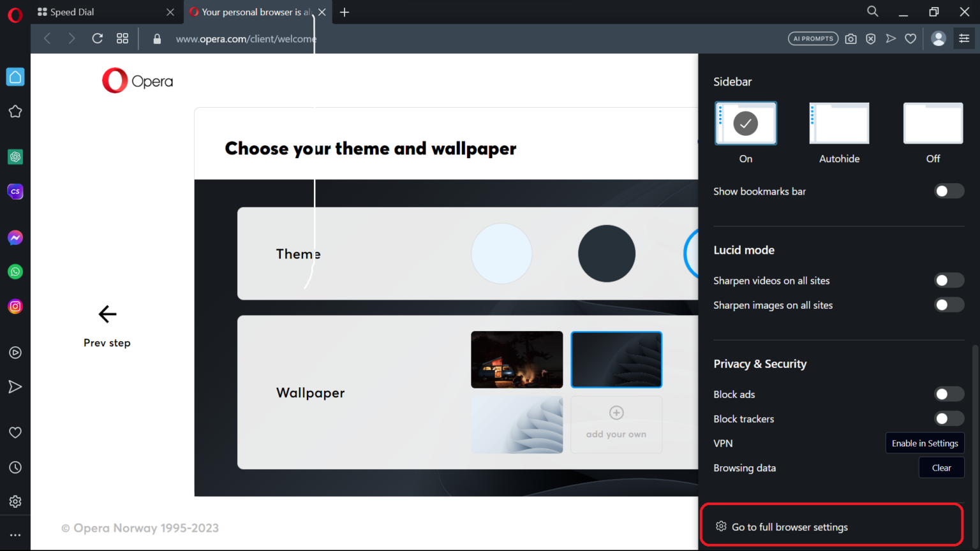Toggle Show bookmarks bar switch

tap(949, 191)
